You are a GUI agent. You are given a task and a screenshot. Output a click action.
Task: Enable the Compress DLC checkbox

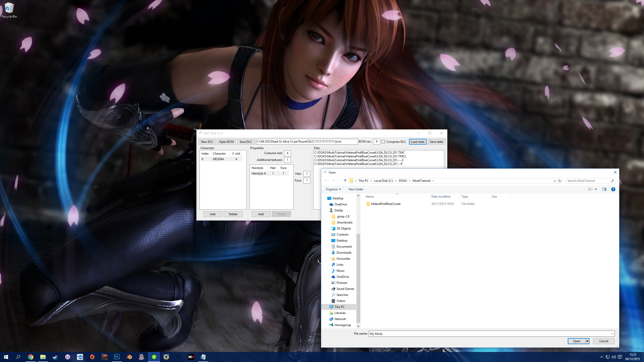383,142
